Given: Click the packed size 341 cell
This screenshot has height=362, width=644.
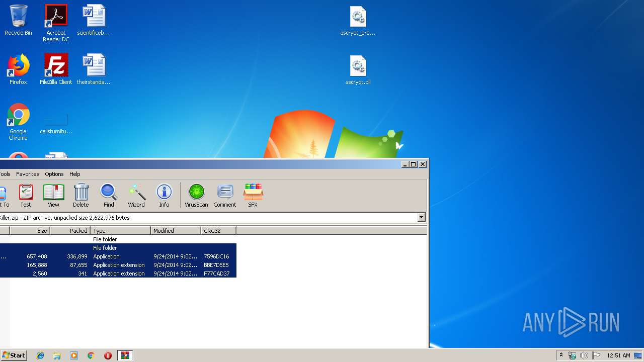Looking at the screenshot, I should click(83, 274).
